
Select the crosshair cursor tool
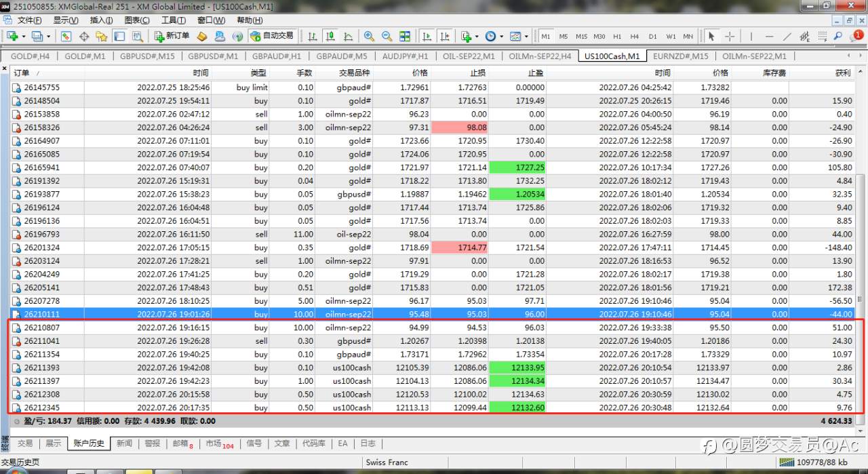tap(730, 36)
